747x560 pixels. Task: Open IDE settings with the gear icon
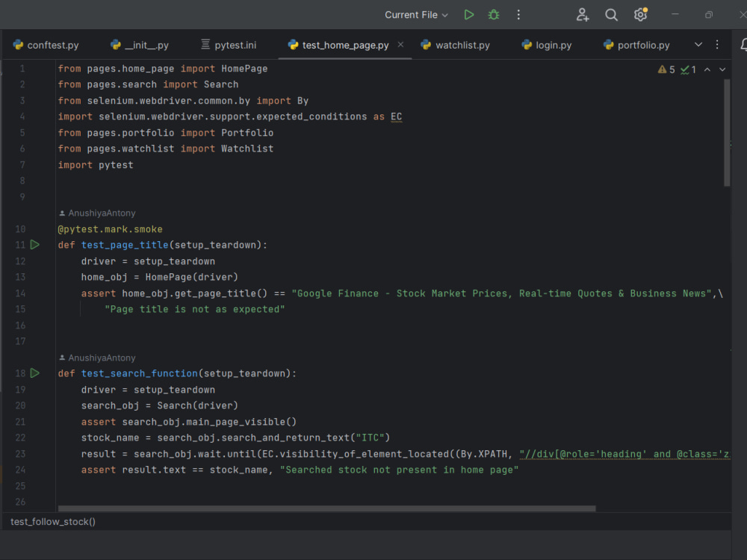click(x=640, y=15)
